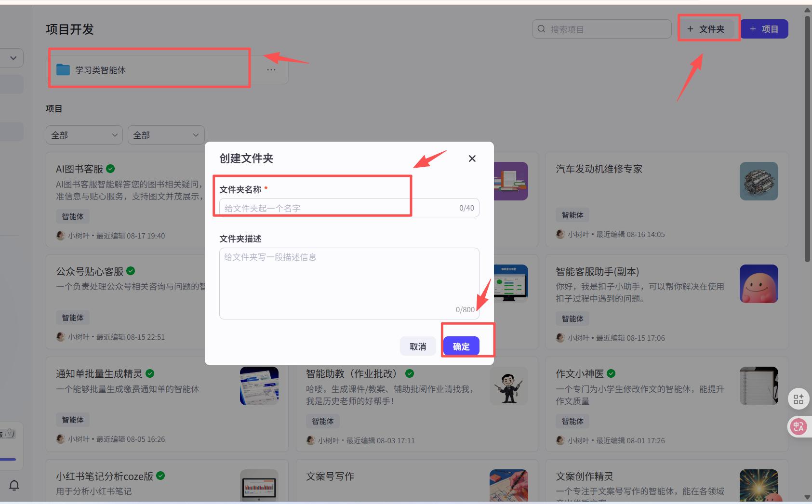This screenshot has width=812, height=504.
Task: Open the ... options menu on 学习类智能体 folder
Action: click(271, 69)
